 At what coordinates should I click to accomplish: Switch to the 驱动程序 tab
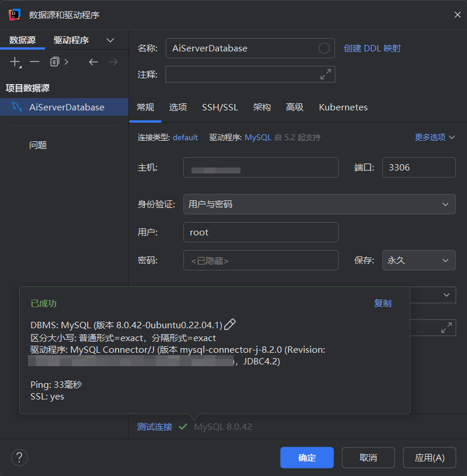[x=71, y=40]
